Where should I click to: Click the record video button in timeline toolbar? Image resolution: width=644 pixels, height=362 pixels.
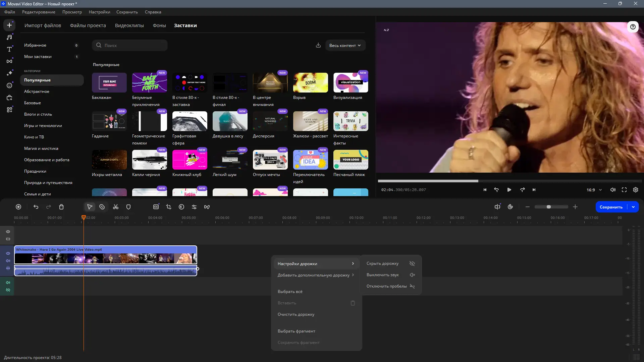[18, 207]
